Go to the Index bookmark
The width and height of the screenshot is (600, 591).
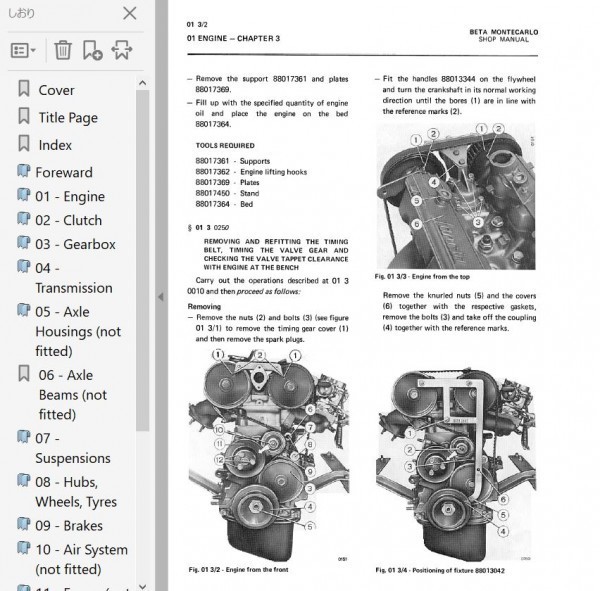point(55,145)
